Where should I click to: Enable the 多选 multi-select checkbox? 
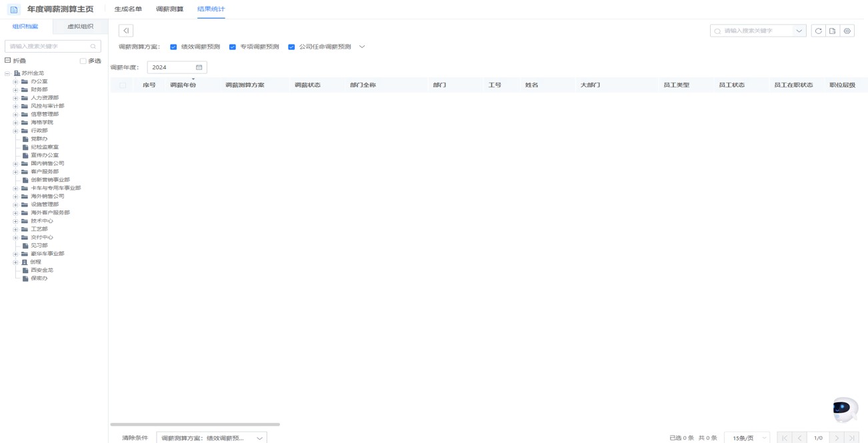(x=83, y=61)
